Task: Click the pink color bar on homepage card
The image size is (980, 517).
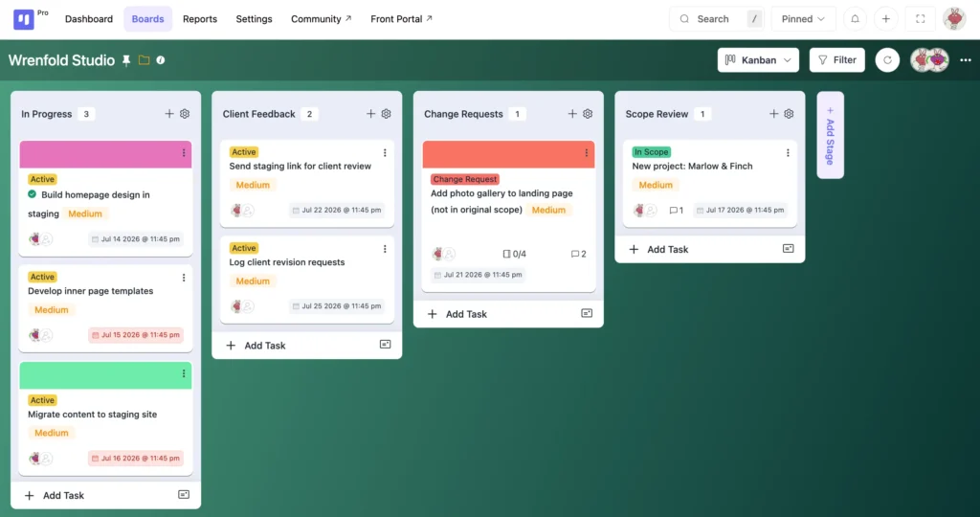Action: tap(100, 154)
